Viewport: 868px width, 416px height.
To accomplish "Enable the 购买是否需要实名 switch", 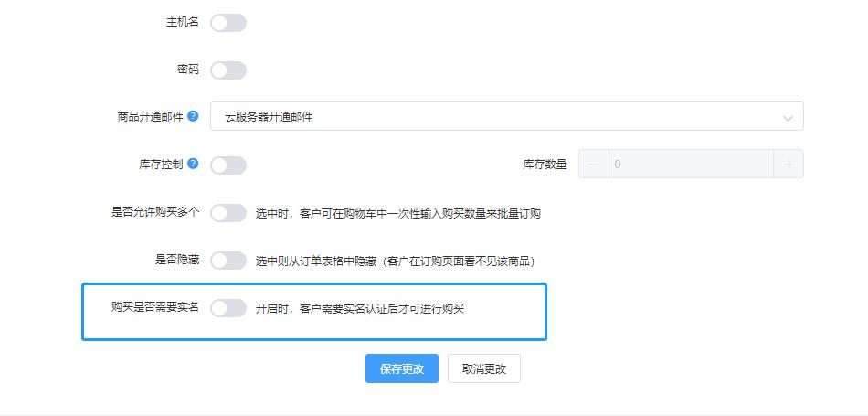I will 228,308.
